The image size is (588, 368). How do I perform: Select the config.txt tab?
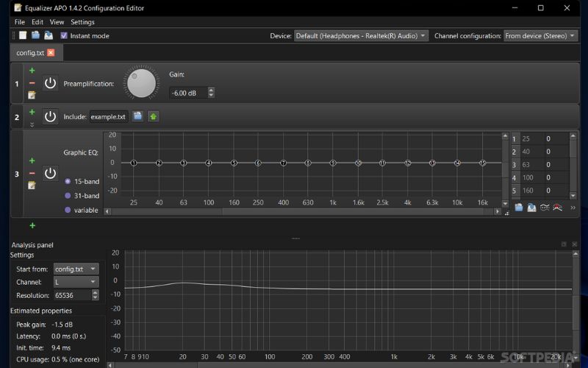click(30, 53)
